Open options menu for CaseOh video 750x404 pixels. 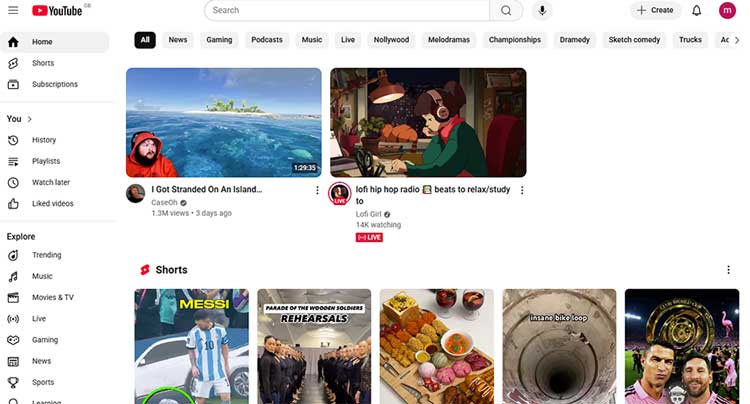317,190
